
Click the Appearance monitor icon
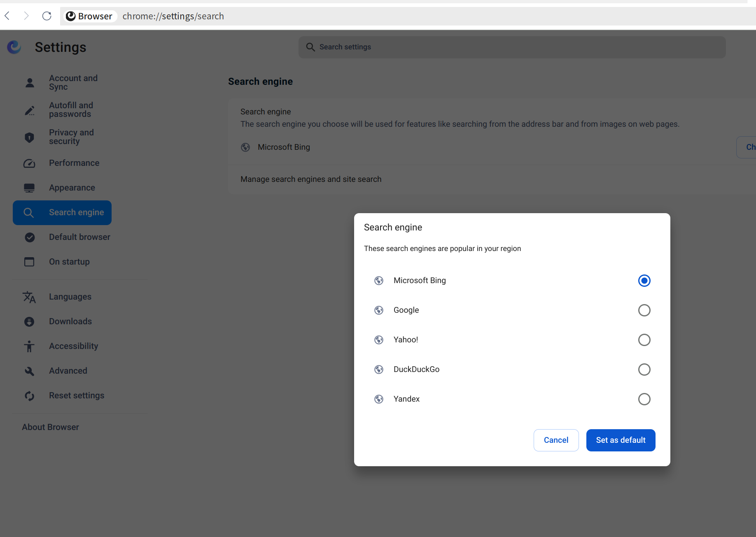[x=30, y=188]
